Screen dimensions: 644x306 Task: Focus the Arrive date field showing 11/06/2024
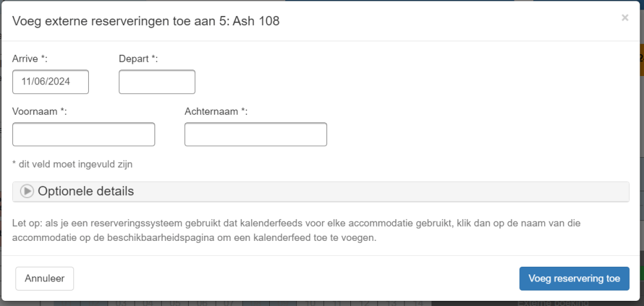coord(50,82)
